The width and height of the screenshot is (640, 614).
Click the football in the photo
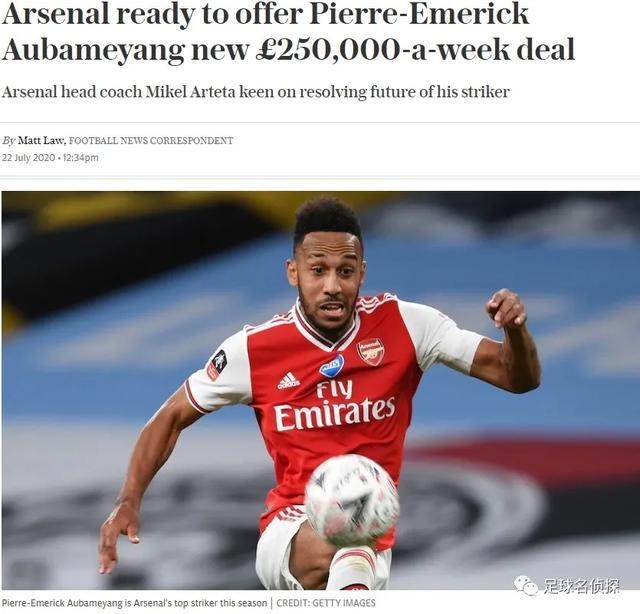click(x=352, y=500)
